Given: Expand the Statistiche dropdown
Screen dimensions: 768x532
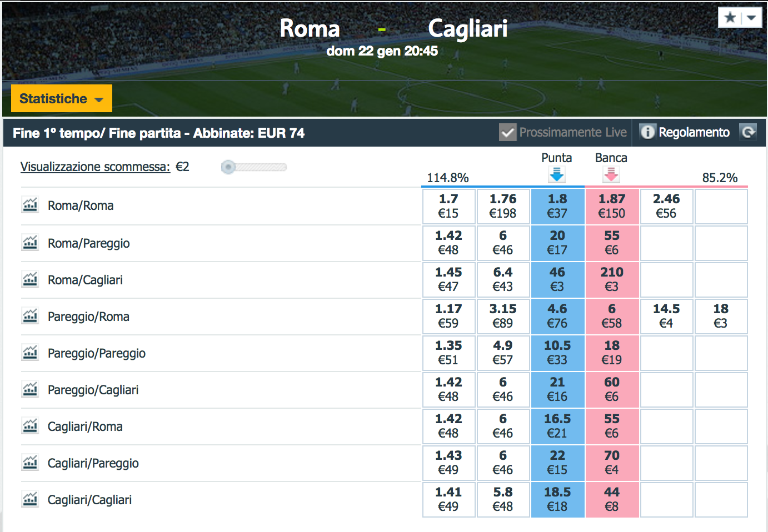Looking at the screenshot, I should click(62, 99).
